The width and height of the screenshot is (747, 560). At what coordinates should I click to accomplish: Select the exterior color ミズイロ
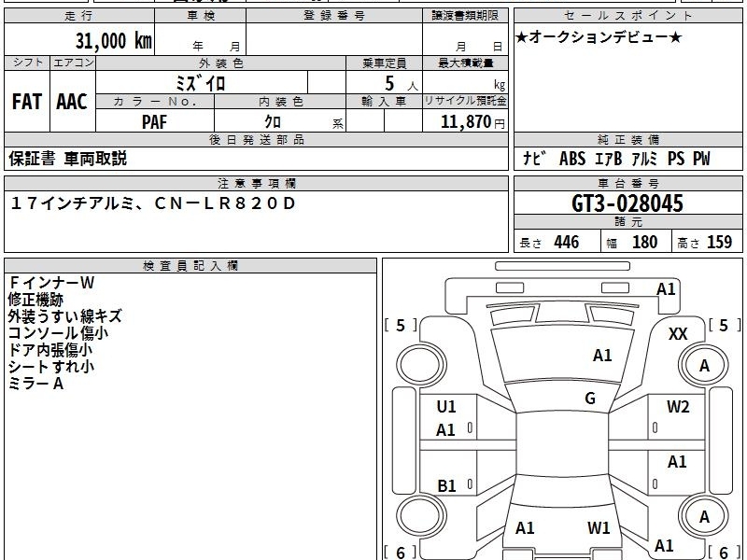pyautogui.click(x=200, y=83)
